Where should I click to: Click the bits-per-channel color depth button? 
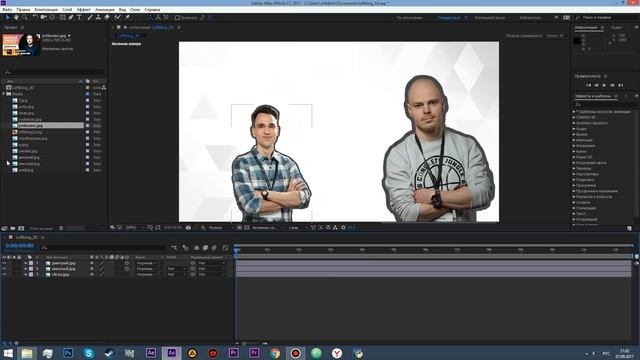point(41,229)
